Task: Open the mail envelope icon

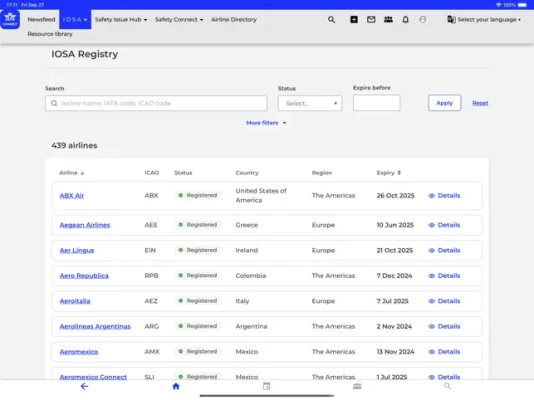Action: [371, 19]
